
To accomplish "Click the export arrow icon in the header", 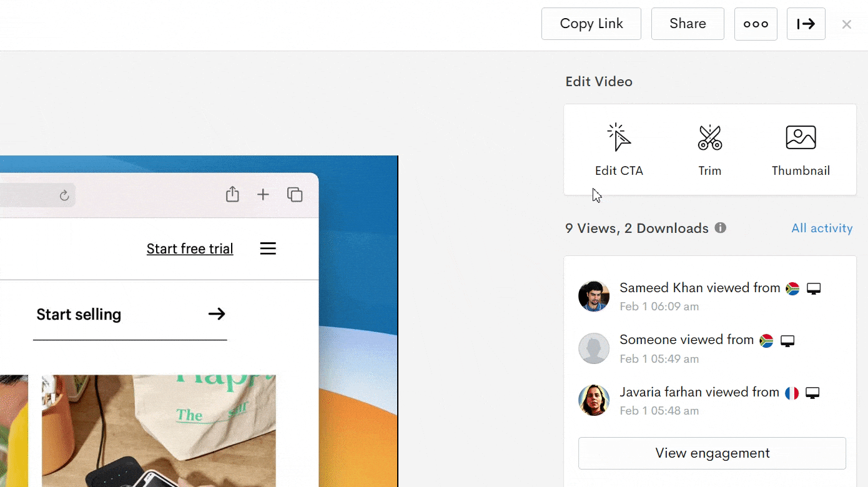I will [x=806, y=24].
